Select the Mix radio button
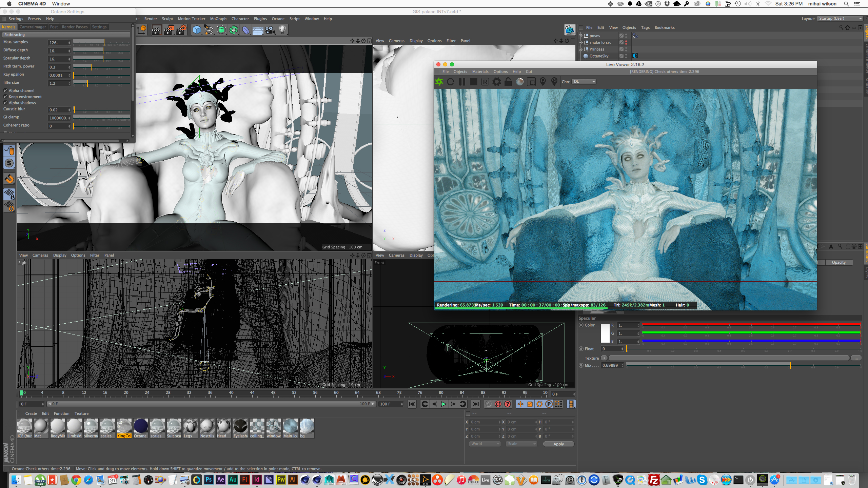 (x=581, y=365)
